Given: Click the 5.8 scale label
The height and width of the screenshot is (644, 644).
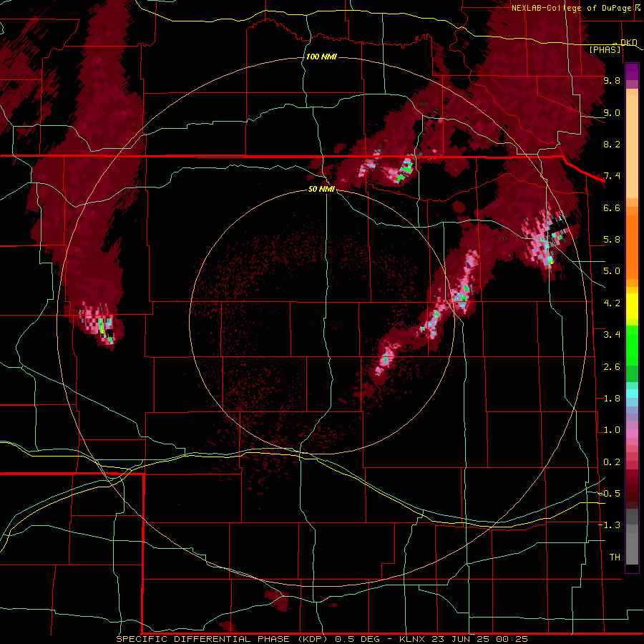Looking at the screenshot, I should tap(612, 240).
